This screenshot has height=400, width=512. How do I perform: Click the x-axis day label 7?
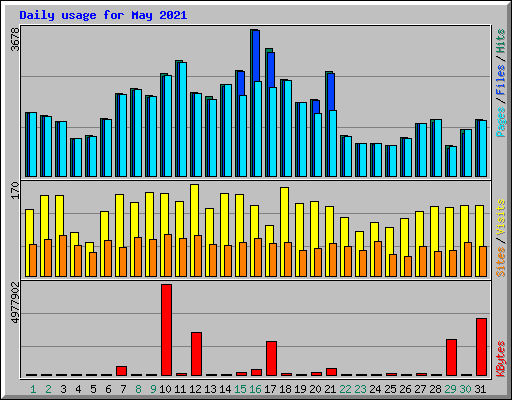click(x=123, y=389)
